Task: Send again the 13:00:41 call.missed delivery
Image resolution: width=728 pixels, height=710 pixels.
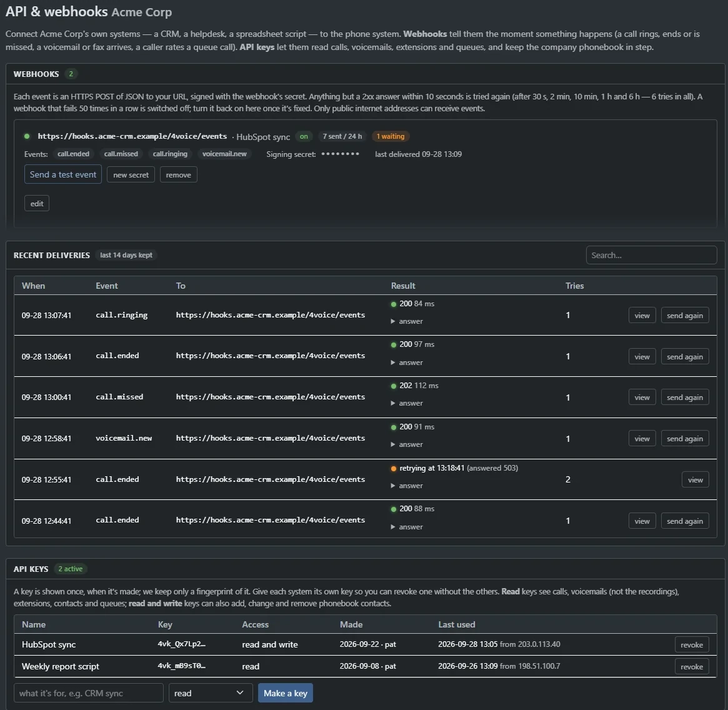Action: coord(685,397)
